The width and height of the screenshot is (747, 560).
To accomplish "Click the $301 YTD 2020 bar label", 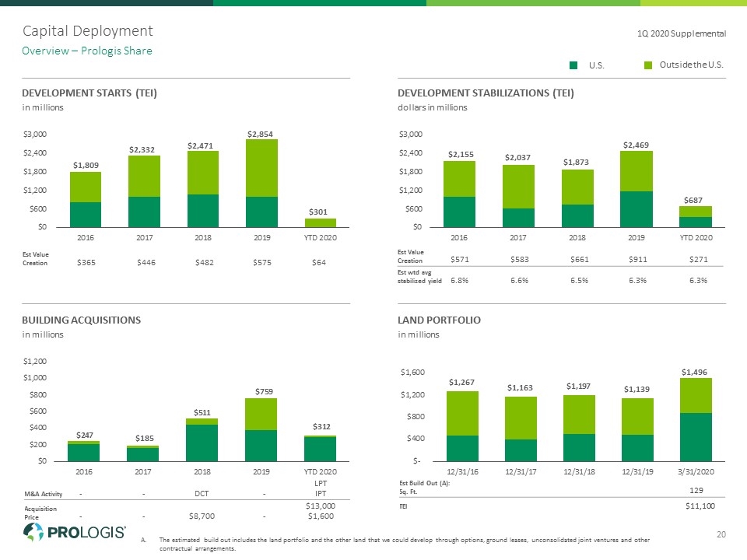I will click(x=318, y=212).
